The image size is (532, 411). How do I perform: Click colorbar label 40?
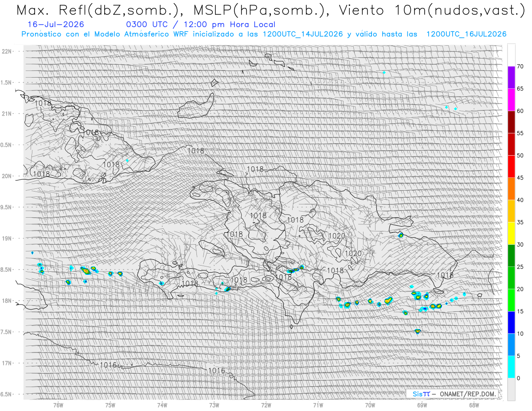click(x=520, y=200)
